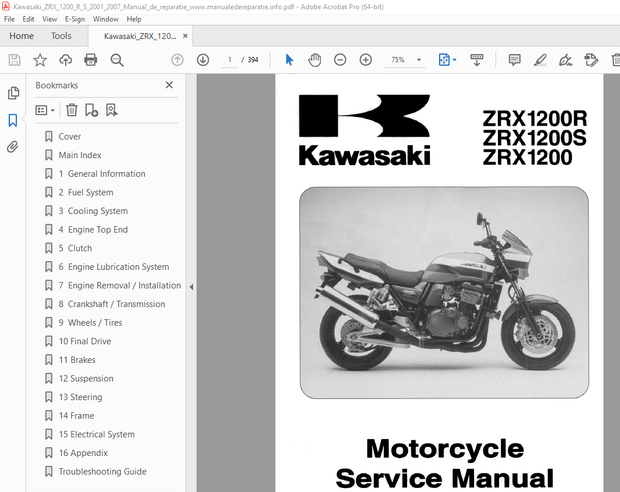Jump to the Main Index bookmark

click(80, 155)
